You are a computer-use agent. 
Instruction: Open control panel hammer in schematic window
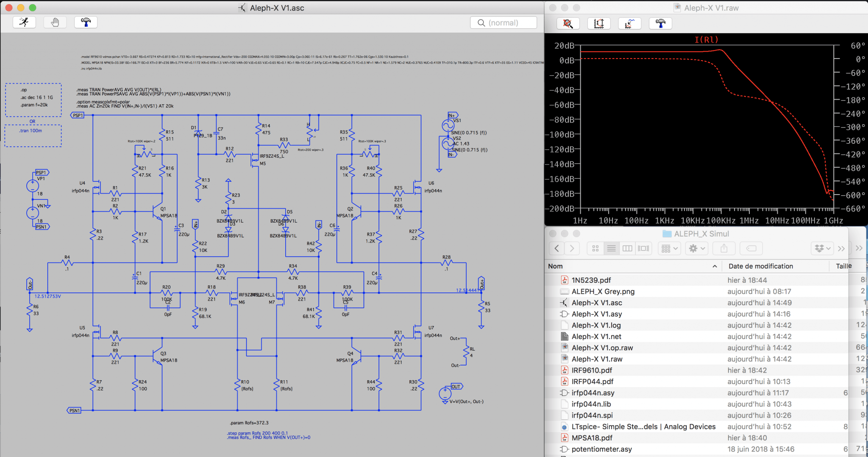86,22
